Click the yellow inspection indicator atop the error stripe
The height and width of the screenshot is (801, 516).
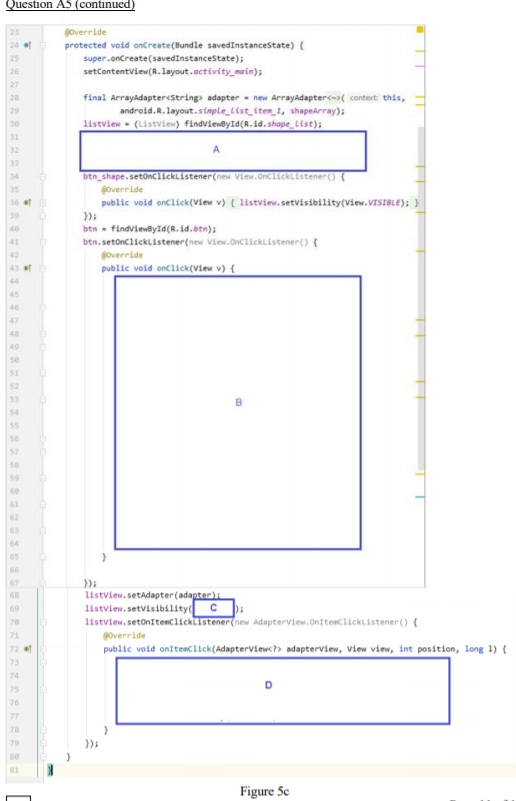click(419, 30)
